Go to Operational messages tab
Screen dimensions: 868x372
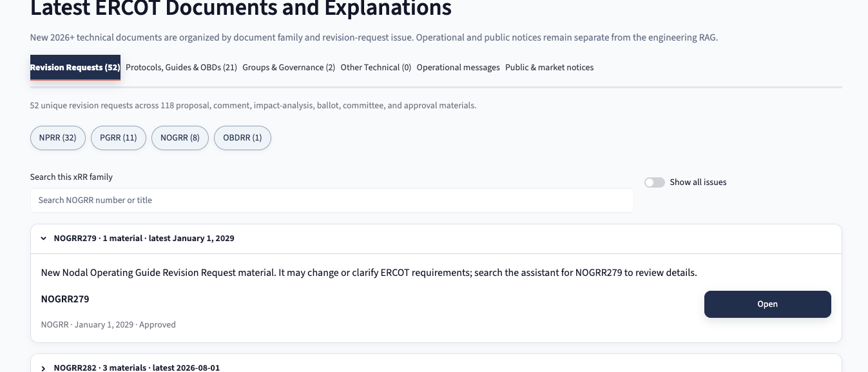[x=458, y=68]
